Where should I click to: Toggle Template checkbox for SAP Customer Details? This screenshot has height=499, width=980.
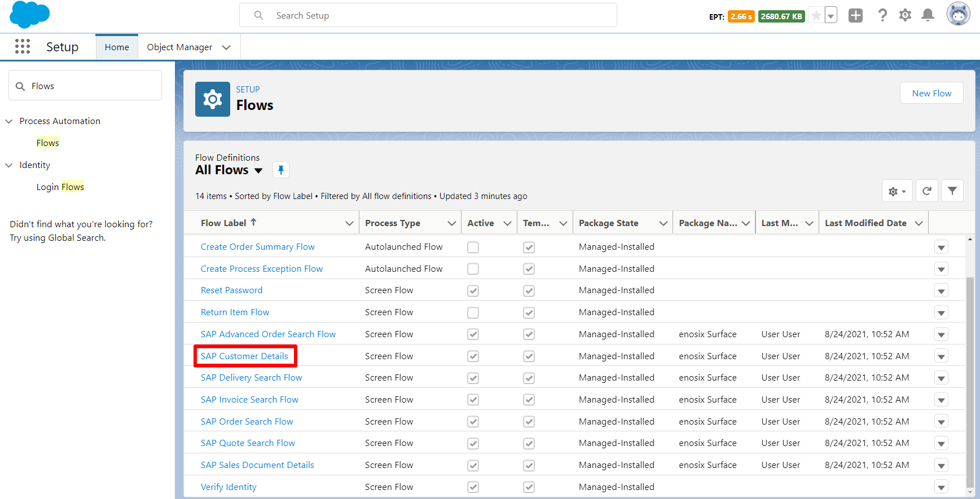pos(529,356)
